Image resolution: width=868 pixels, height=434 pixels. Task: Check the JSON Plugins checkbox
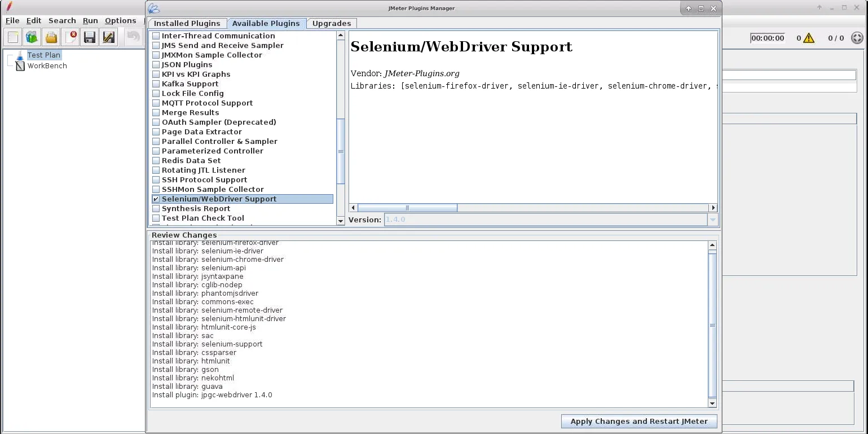pos(156,65)
